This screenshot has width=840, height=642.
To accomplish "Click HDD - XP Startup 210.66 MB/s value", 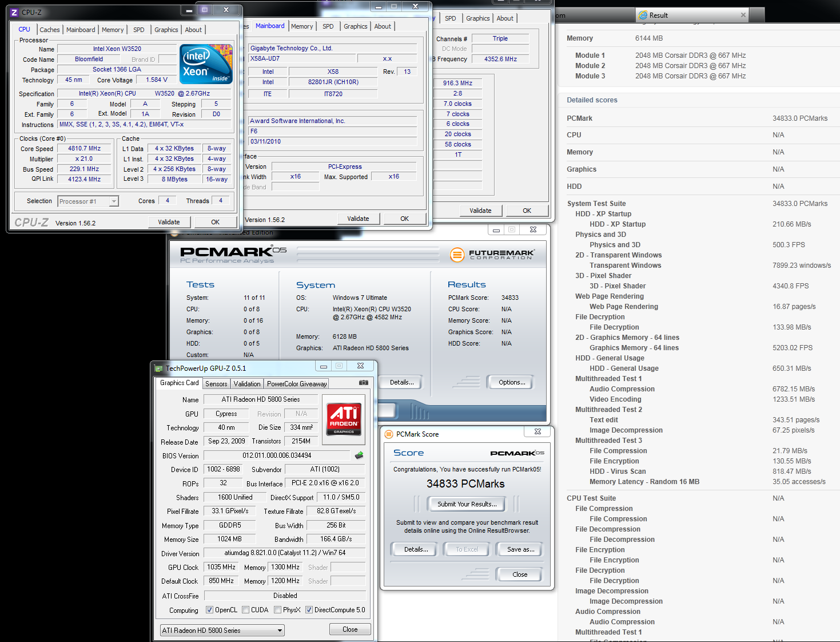I will [791, 224].
